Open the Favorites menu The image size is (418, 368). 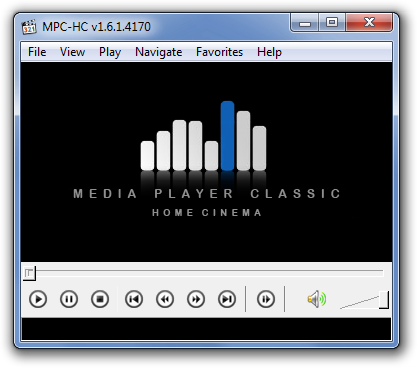coord(219,52)
